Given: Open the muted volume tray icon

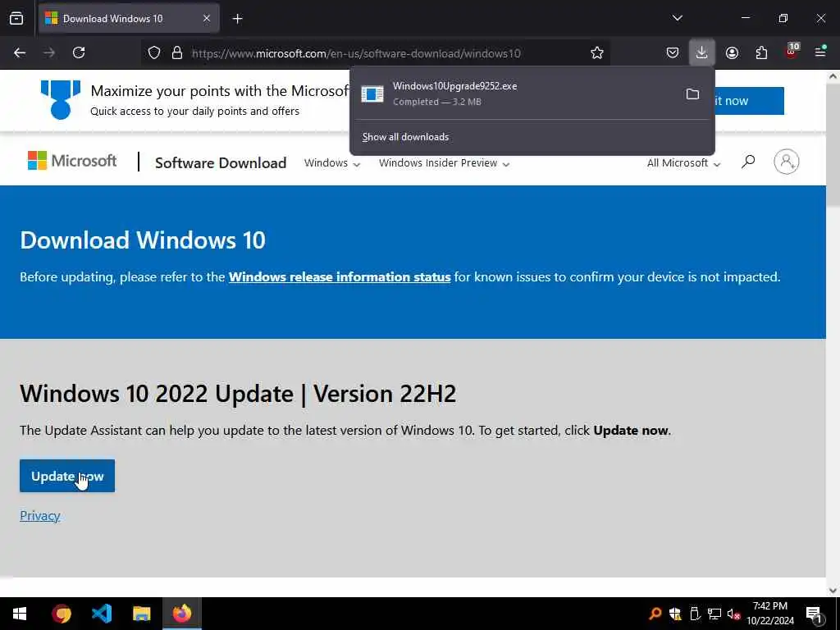Looking at the screenshot, I should (x=733, y=614).
